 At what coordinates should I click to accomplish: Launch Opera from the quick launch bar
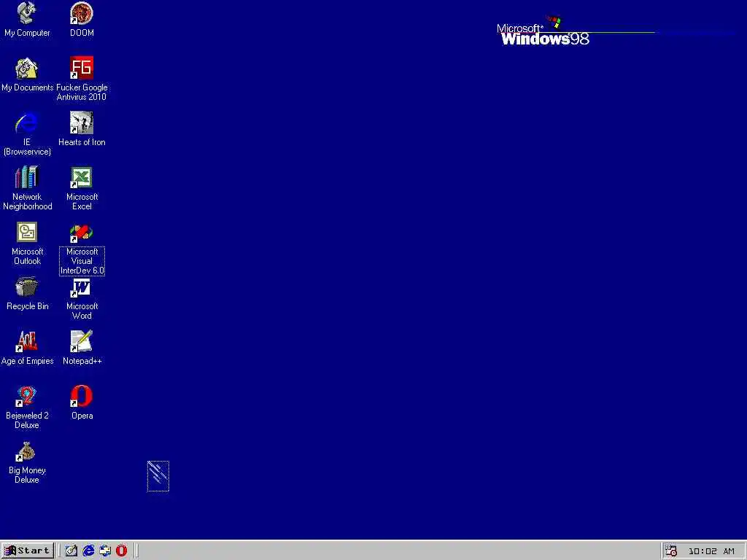[x=122, y=551]
